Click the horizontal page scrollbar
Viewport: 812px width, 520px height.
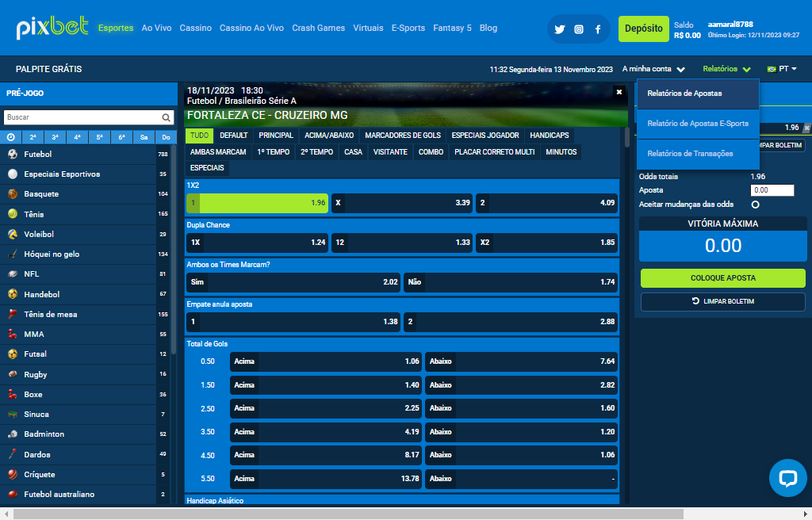click(348, 514)
